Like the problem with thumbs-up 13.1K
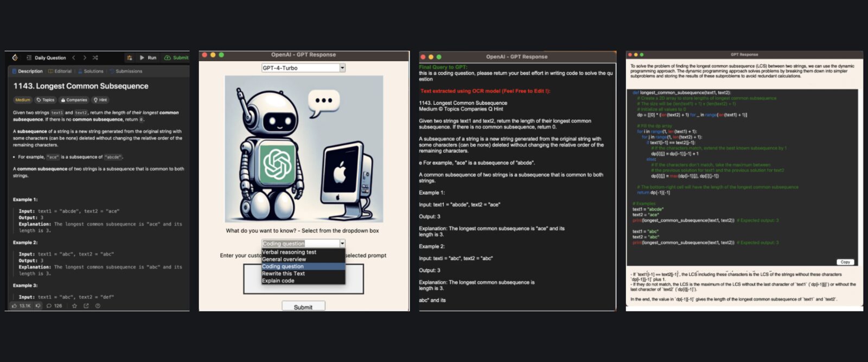This screenshot has width=868, height=362. [21, 306]
